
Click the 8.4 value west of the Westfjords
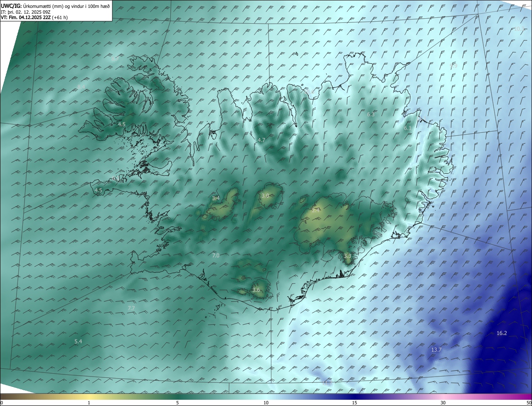(x=81, y=86)
